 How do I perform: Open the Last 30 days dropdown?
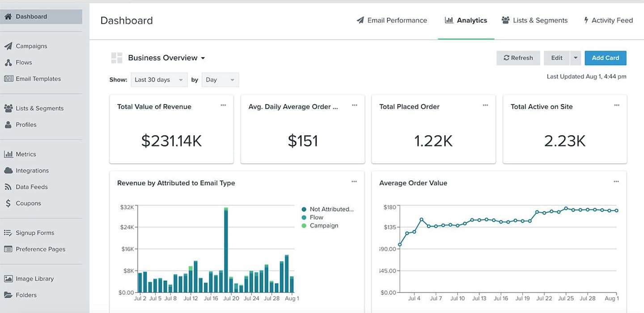159,80
